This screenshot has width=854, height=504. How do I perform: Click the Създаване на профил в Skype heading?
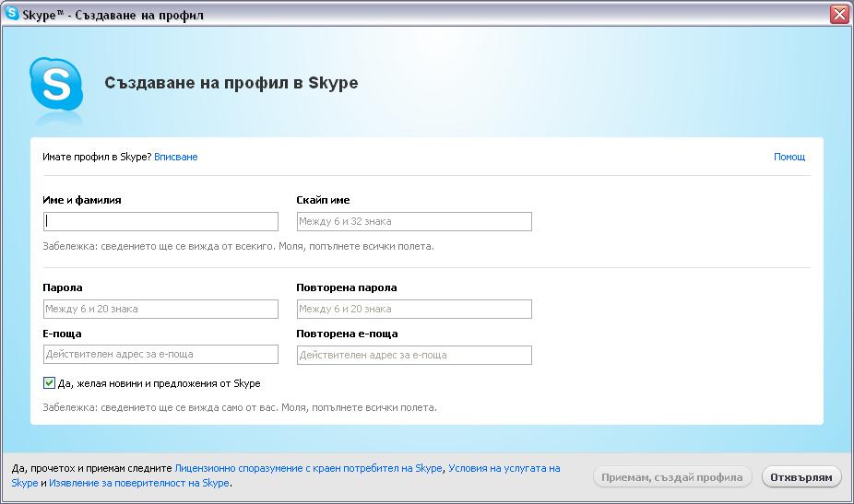tap(231, 83)
